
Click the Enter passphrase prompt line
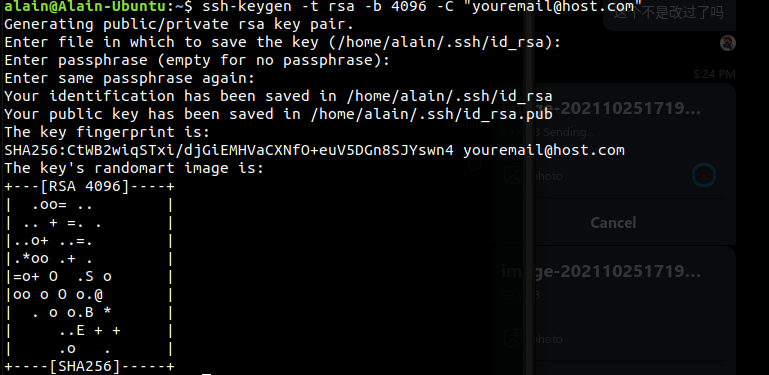(x=197, y=60)
